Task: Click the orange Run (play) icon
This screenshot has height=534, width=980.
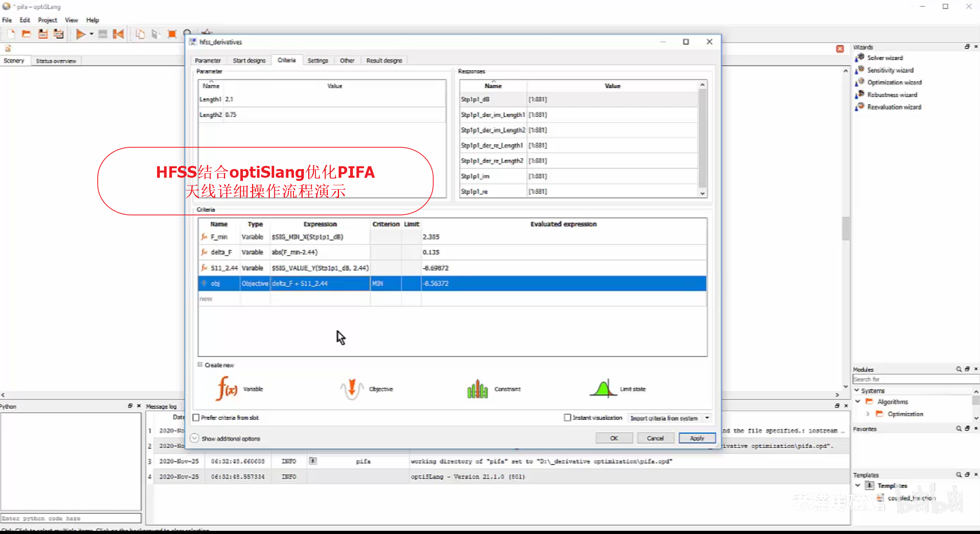Action: [x=81, y=34]
